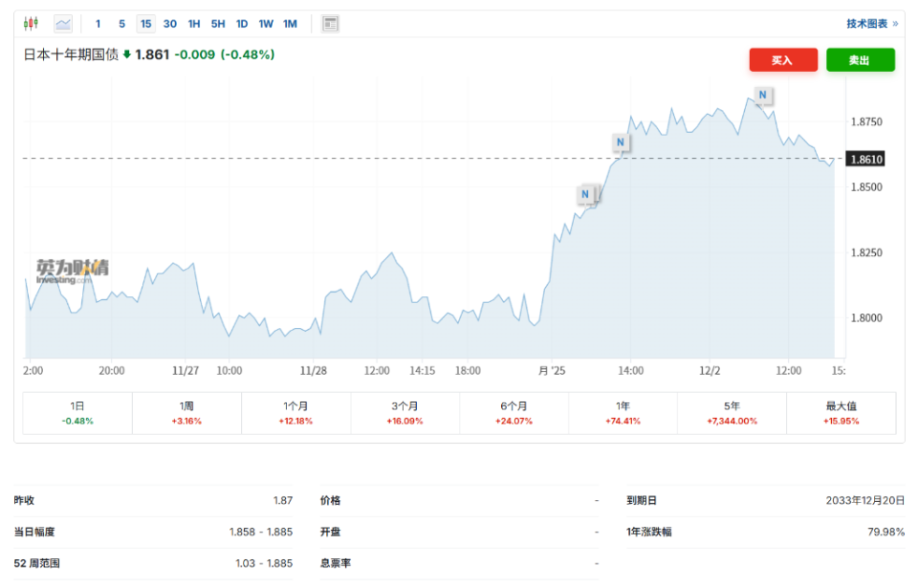
Task: Select the 1W chart interval
Action: (x=266, y=23)
